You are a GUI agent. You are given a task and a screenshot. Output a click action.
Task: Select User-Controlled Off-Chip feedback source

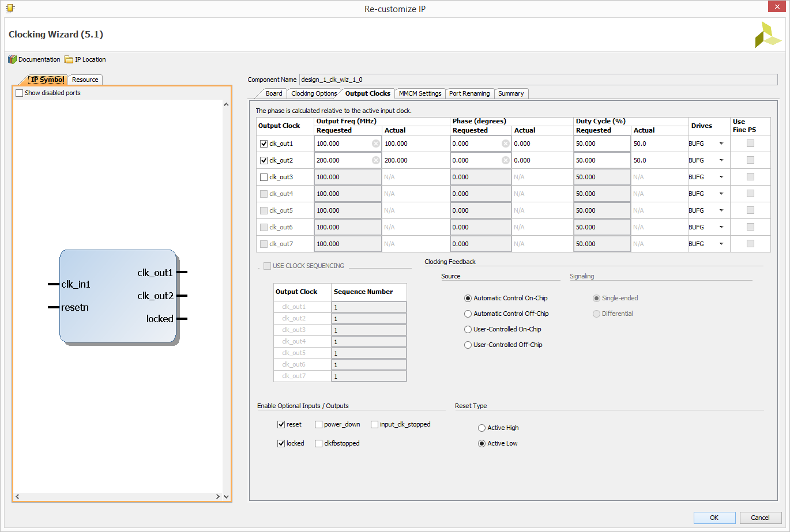(468, 345)
